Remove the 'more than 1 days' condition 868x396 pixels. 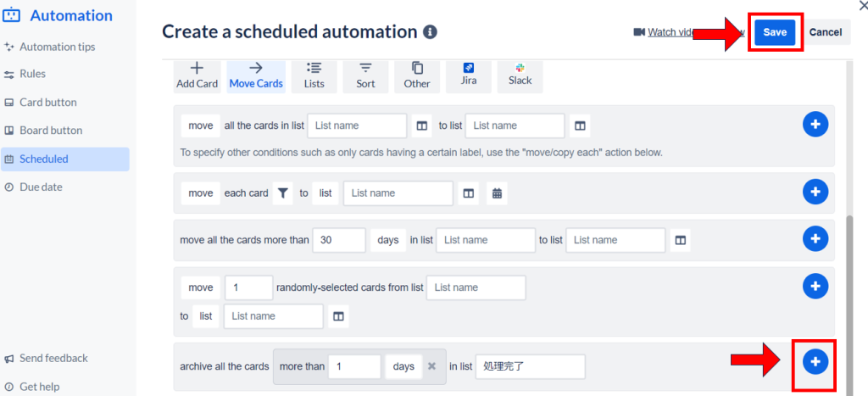tap(431, 366)
